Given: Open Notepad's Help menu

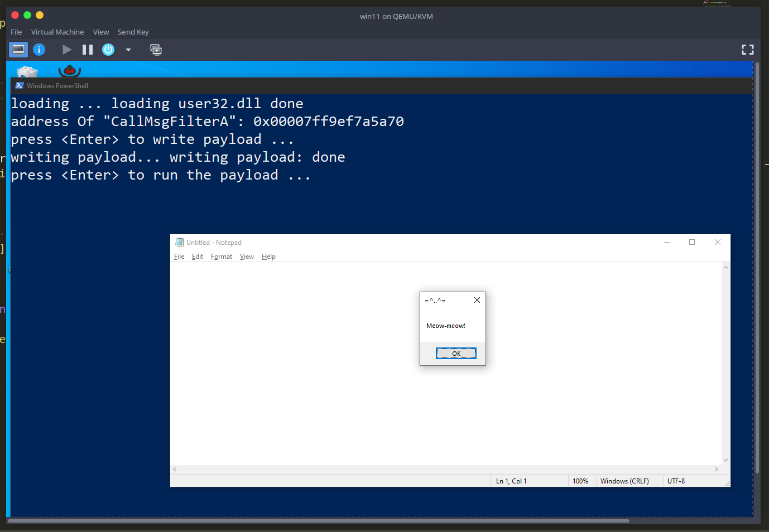Looking at the screenshot, I should (x=268, y=257).
